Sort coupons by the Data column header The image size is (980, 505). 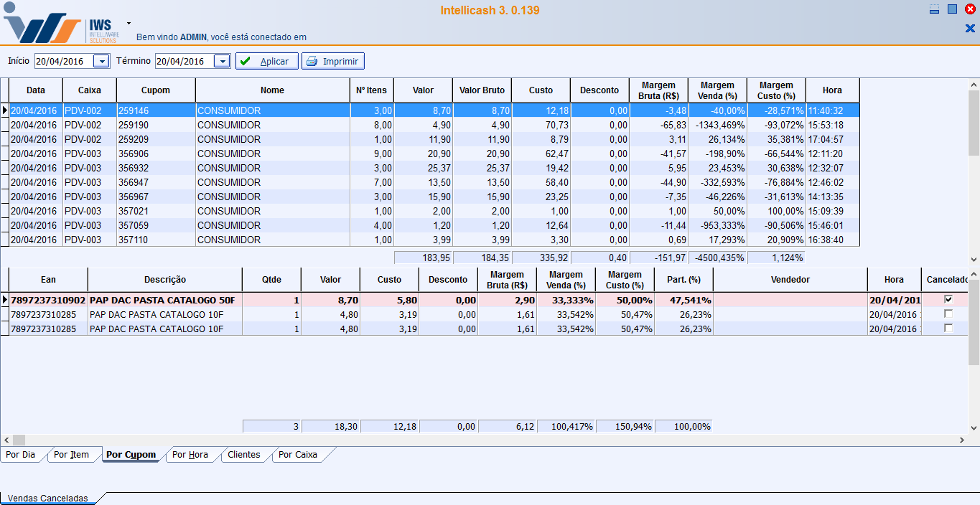tap(36, 90)
